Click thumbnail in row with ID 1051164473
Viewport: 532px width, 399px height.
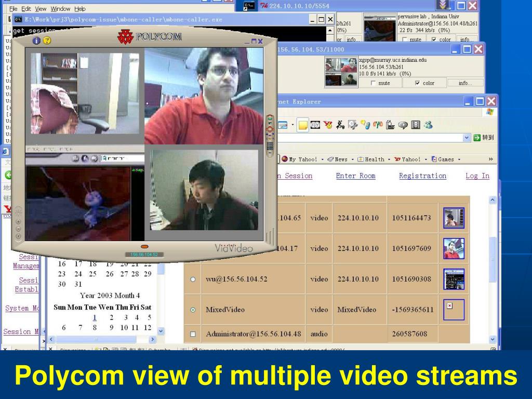coord(454,218)
